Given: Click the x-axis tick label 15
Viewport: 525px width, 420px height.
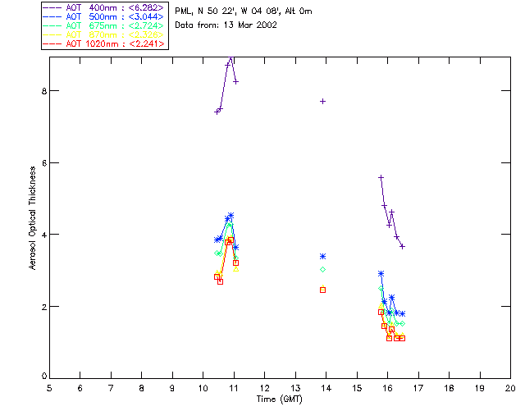Looking at the screenshot, I should tap(357, 388).
